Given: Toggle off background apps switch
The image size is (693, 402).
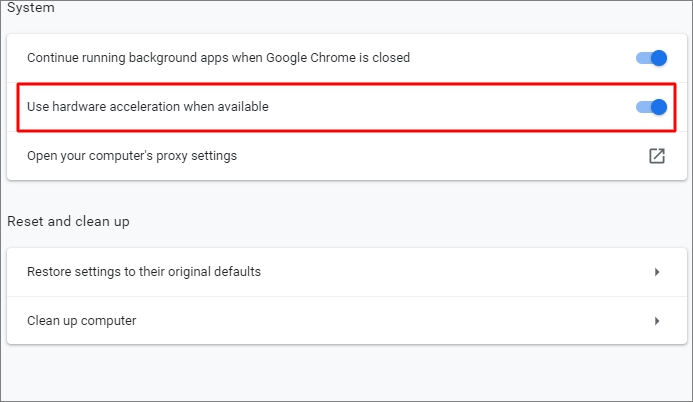Looking at the screenshot, I should [x=651, y=58].
